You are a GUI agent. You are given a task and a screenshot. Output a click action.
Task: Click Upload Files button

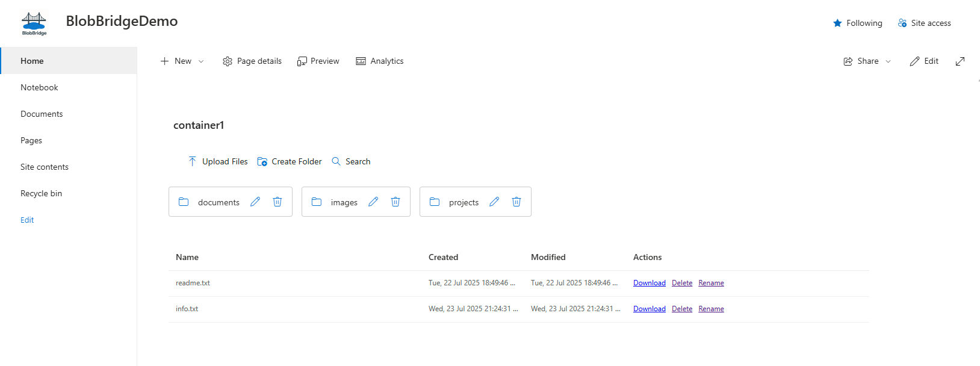pos(218,161)
